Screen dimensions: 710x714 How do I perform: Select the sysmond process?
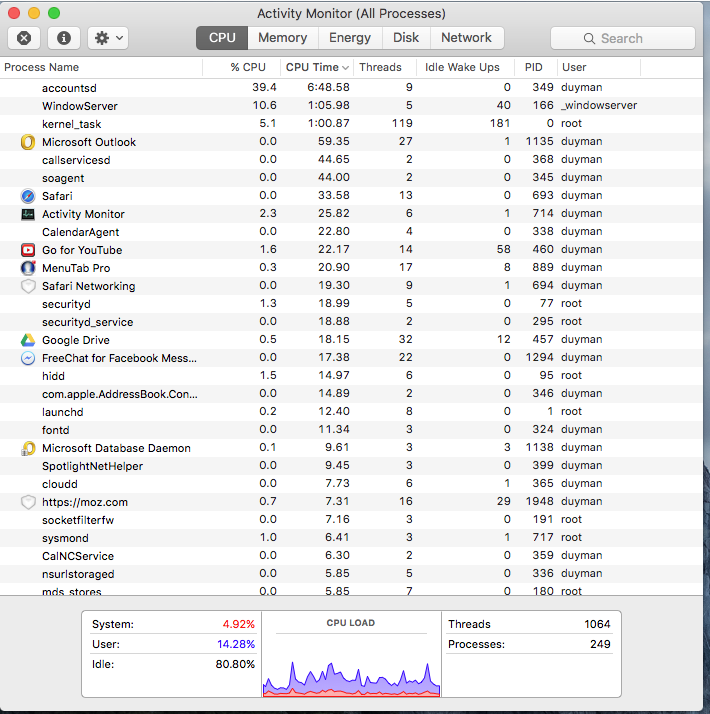tap(351, 538)
